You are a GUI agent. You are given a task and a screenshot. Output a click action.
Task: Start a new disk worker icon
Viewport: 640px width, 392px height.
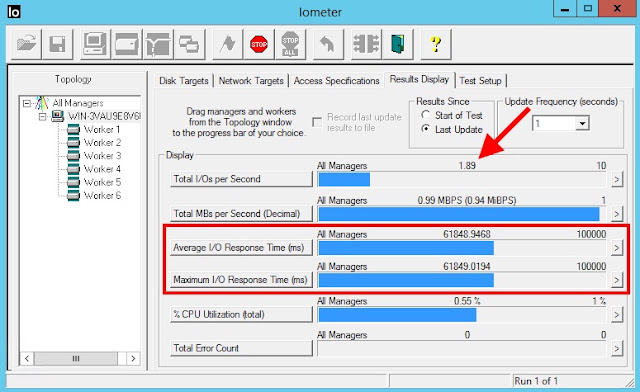point(127,44)
